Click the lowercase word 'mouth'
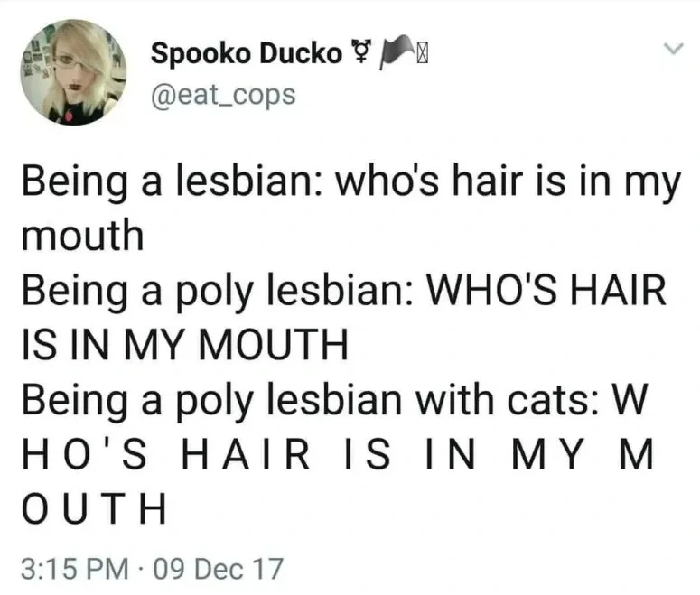The image size is (700, 595). pos(82,235)
